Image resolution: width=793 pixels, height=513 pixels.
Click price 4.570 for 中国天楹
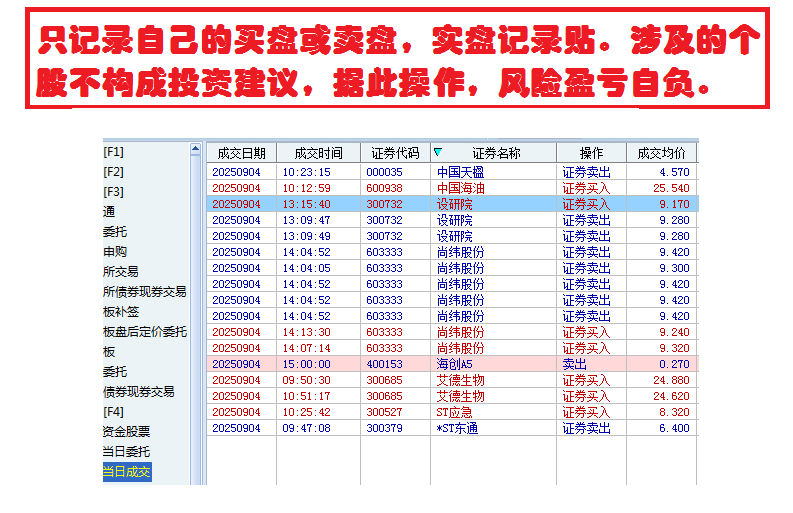(674, 172)
